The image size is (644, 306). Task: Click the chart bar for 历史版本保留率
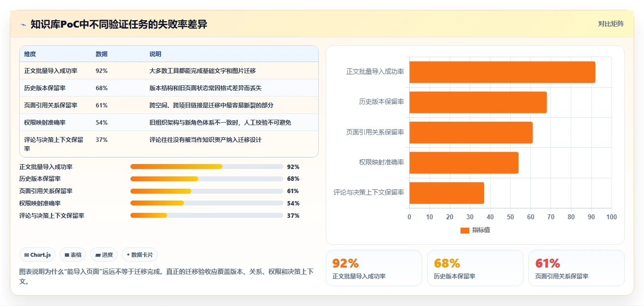click(x=478, y=102)
